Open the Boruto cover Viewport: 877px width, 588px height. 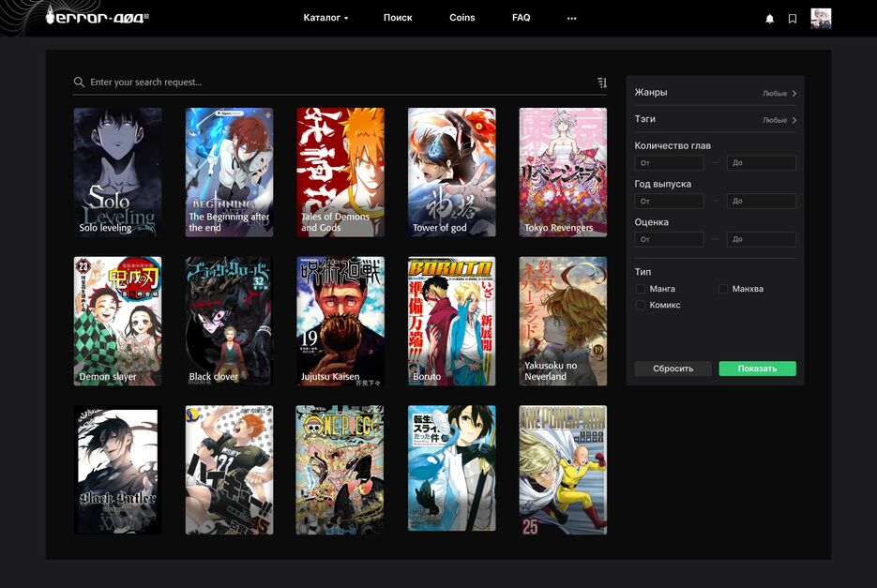(x=451, y=321)
